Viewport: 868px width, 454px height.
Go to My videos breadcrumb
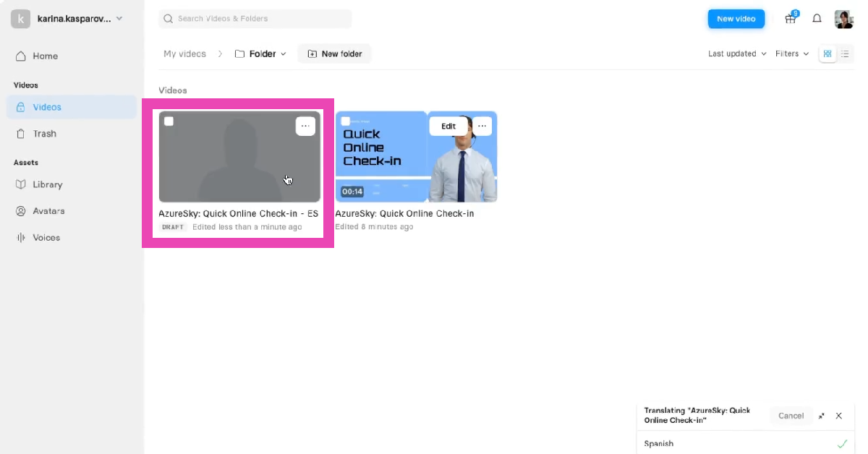pyautogui.click(x=184, y=53)
